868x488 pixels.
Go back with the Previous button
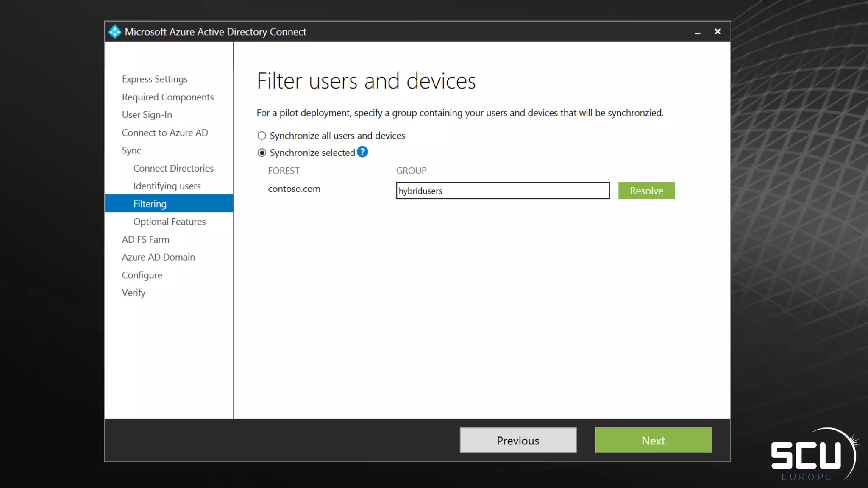[517, 440]
